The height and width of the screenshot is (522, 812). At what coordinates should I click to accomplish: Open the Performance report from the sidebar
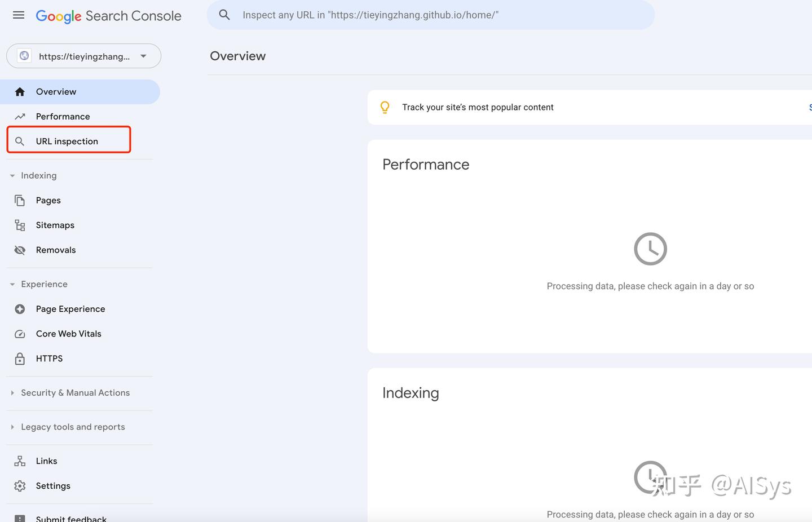click(x=63, y=116)
